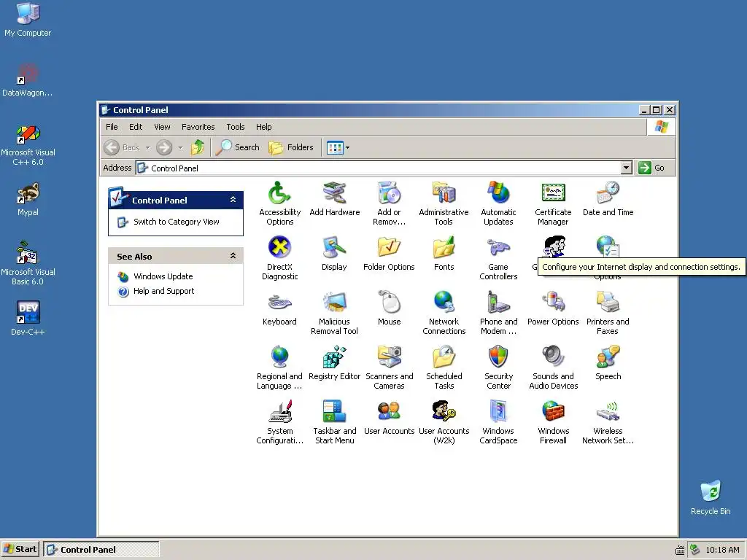747x560 pixels.
Task: Open the View menu
Action: tap(162, 127)
